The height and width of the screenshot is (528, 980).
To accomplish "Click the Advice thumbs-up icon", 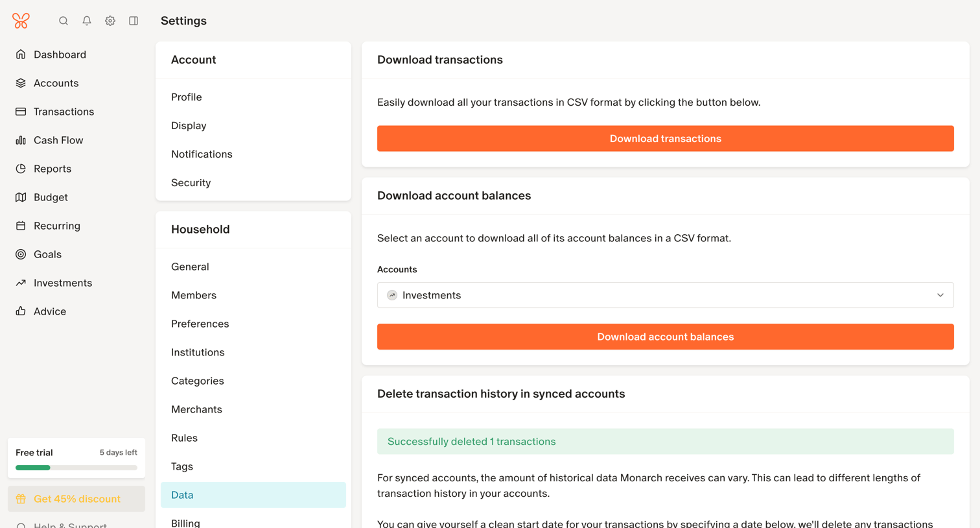I will click(21, 311).
